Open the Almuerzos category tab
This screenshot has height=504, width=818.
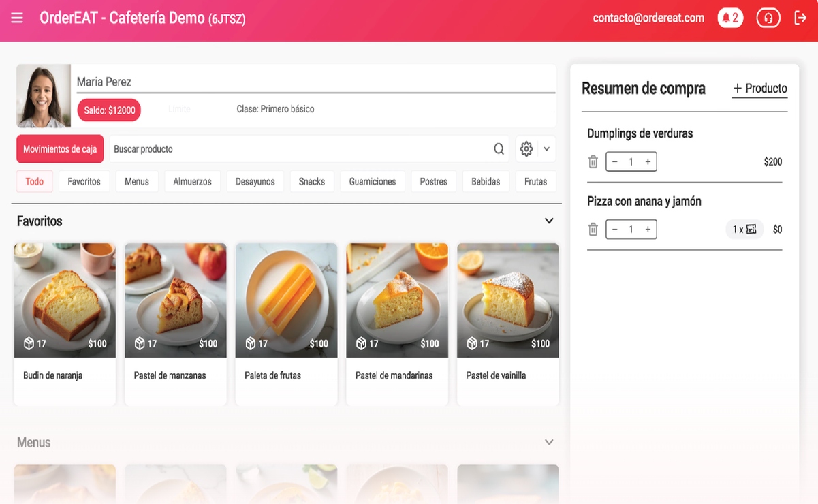[193, 182]
